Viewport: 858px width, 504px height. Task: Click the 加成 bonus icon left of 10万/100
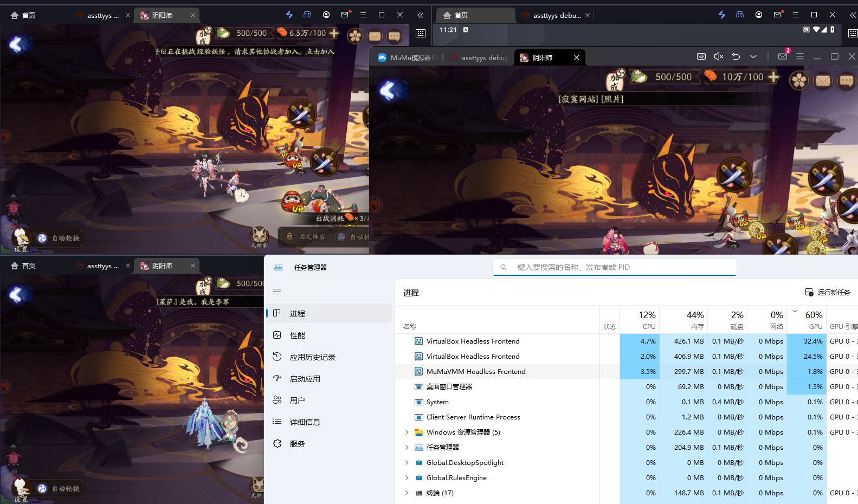(615, 80)
